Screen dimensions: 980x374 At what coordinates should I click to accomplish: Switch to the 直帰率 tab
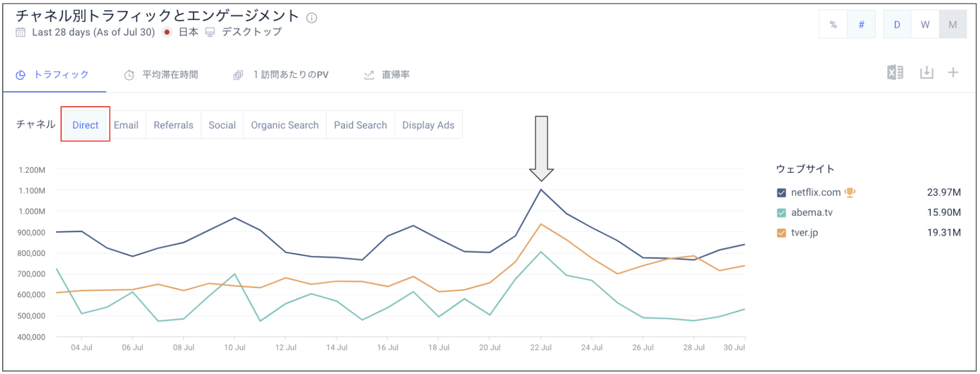395,75
